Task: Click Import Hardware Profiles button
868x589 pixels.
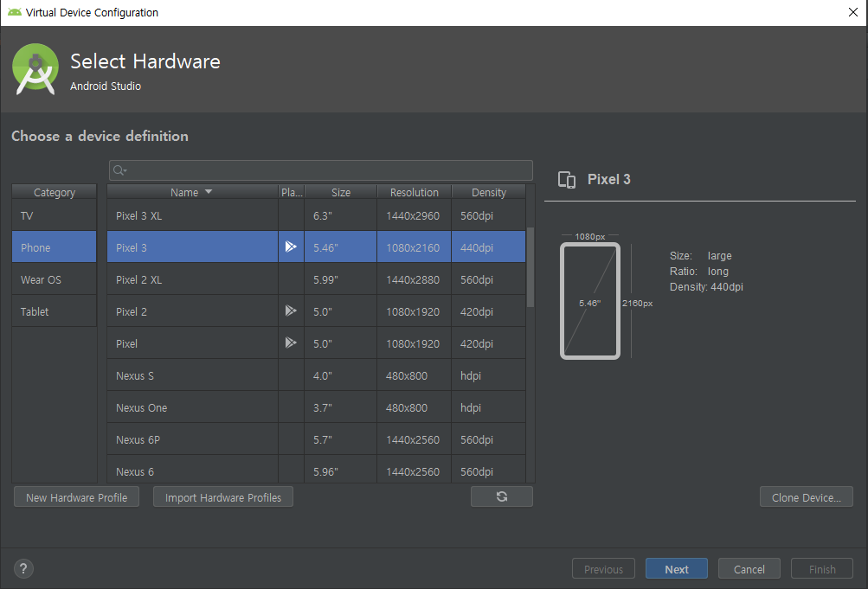Action: coord(223,497)
